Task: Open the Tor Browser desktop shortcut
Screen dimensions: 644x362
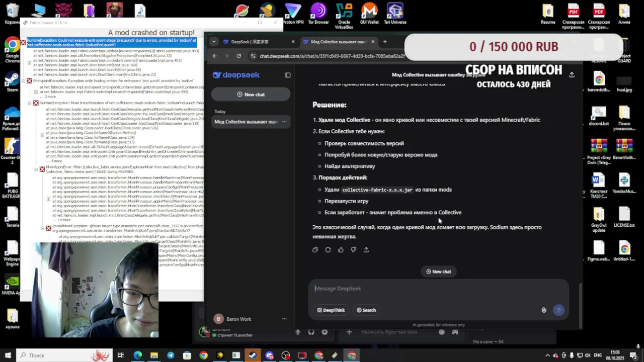Action: click(318, 14)
